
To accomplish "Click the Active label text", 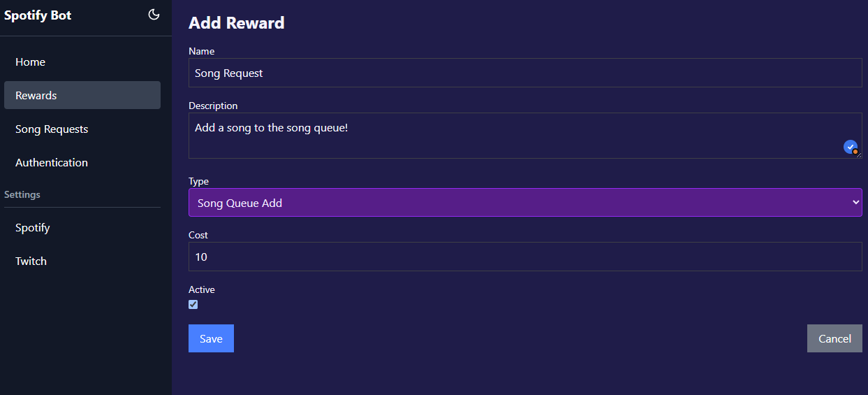I will 202,289.
